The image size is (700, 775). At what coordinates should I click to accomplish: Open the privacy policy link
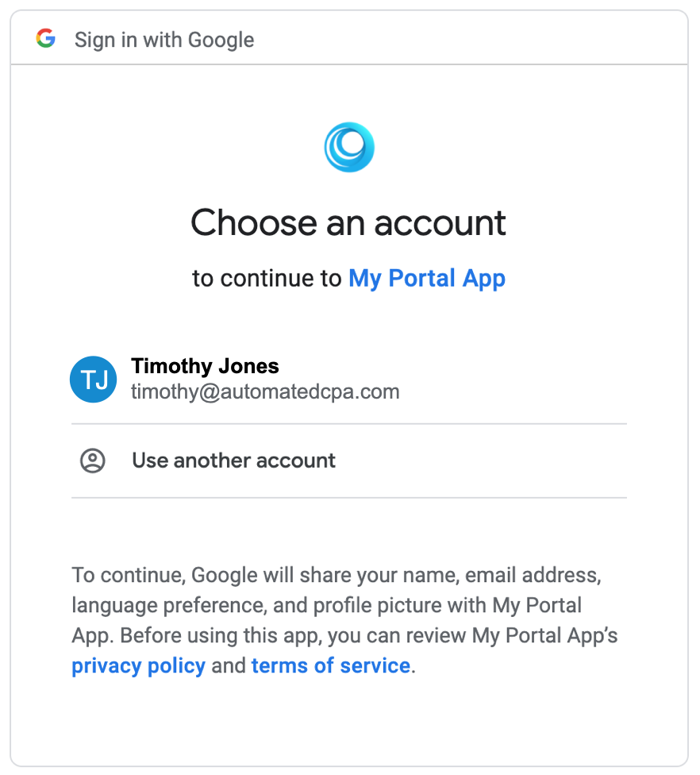point(138,665)
